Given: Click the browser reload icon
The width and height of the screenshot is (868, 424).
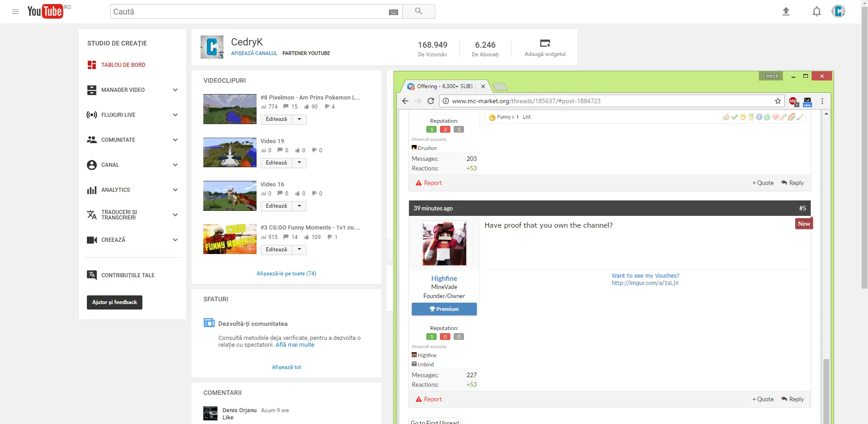Looking at the screenshot, I should (x=431, y=101).
